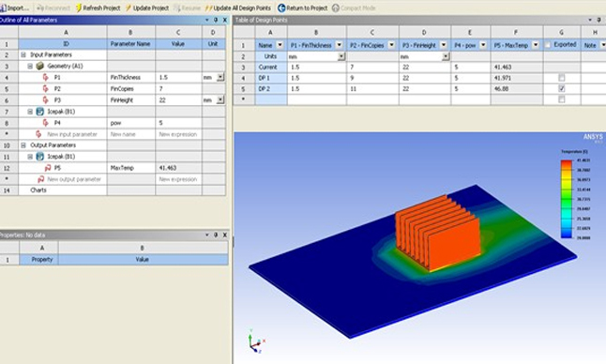
Task: Uncheck the Exported checkbox for DP 2
Action: (562, 89)
